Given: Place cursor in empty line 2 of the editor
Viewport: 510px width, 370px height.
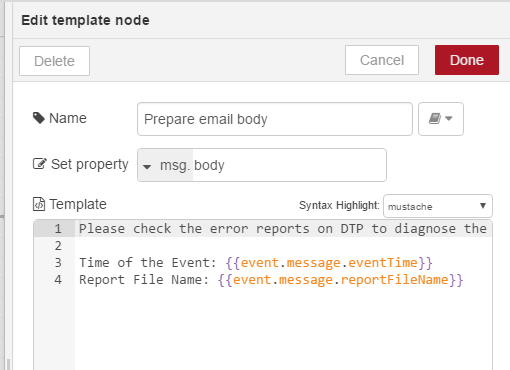Looking at the screenshot, I should point(283,246).
